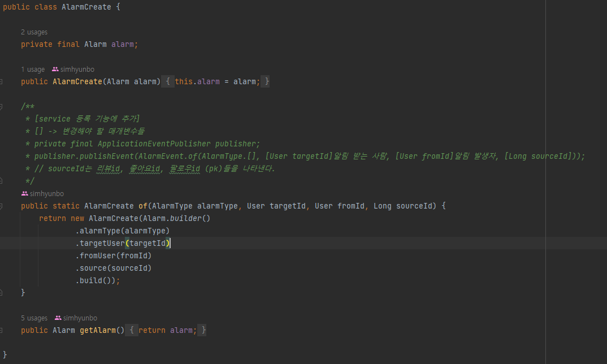Collapse Javadoc comment at its opening fold marker
This screenshot has width=607, height=364.
[1, 106]
